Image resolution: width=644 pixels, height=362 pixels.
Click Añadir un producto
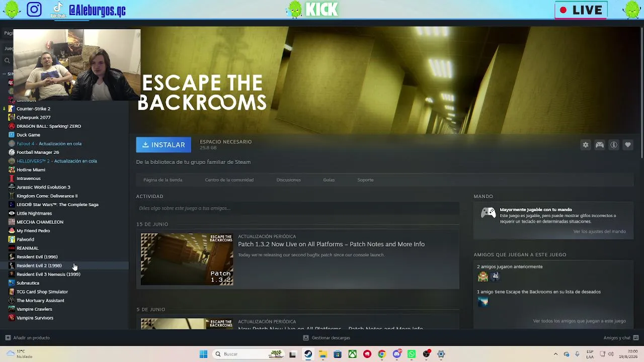pyautogui.click(x=27, y=338)
